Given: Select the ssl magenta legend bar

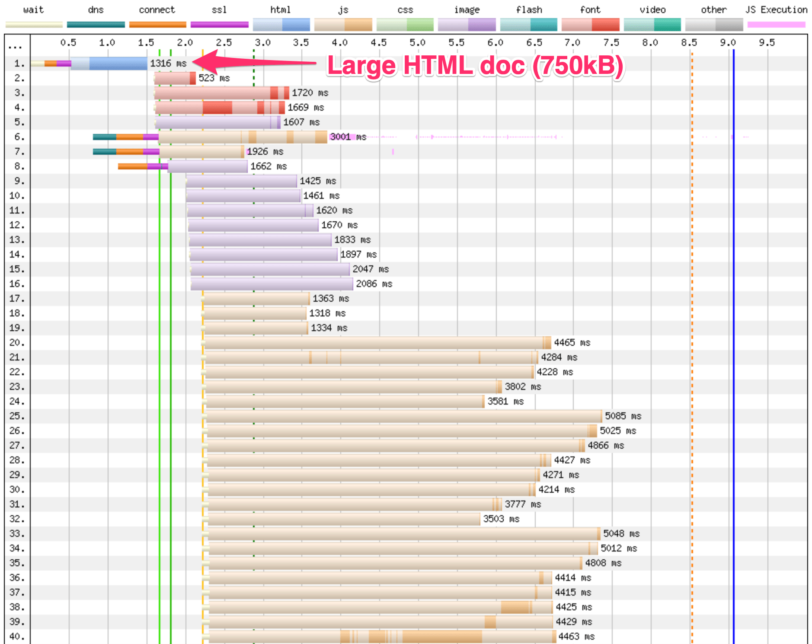Looking at the screenshot, I should click(x=219, y=25).
